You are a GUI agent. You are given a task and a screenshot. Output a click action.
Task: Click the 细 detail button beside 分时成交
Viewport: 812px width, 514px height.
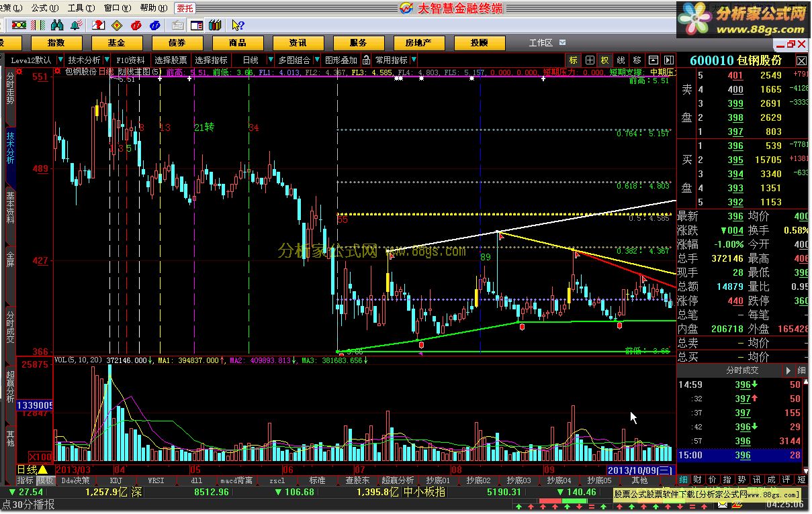pos(802,370)
